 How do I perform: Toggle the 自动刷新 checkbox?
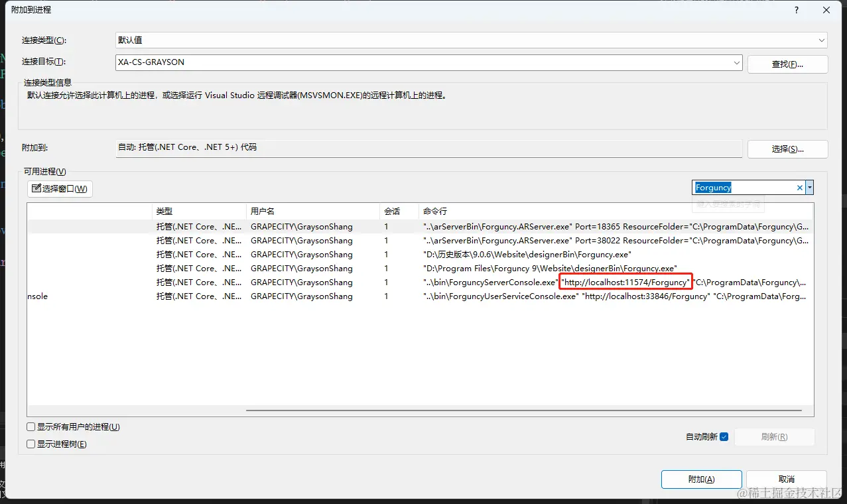click(x=724, y=437)
